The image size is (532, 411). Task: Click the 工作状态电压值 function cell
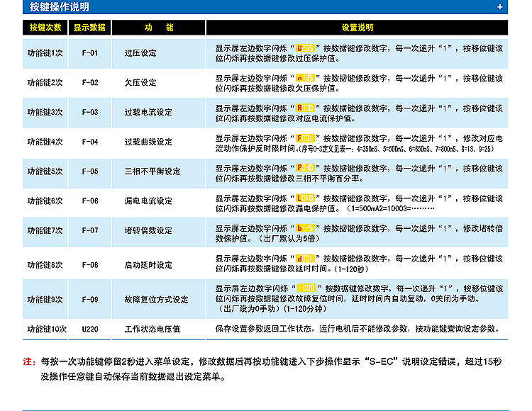[x=158, y=329]
